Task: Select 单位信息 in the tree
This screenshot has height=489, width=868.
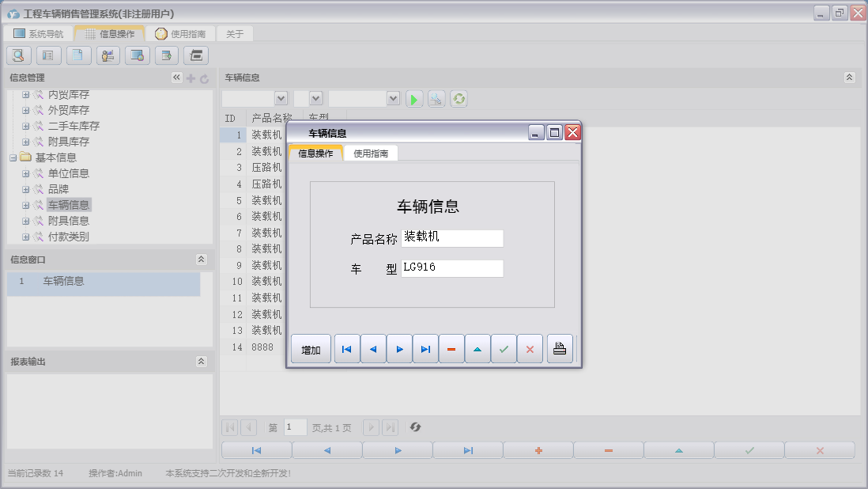Action: tap(68, 173)
